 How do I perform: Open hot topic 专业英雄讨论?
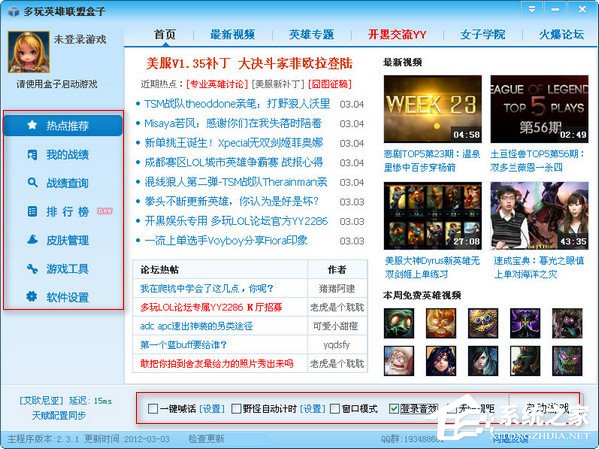(x=217, y=84)
